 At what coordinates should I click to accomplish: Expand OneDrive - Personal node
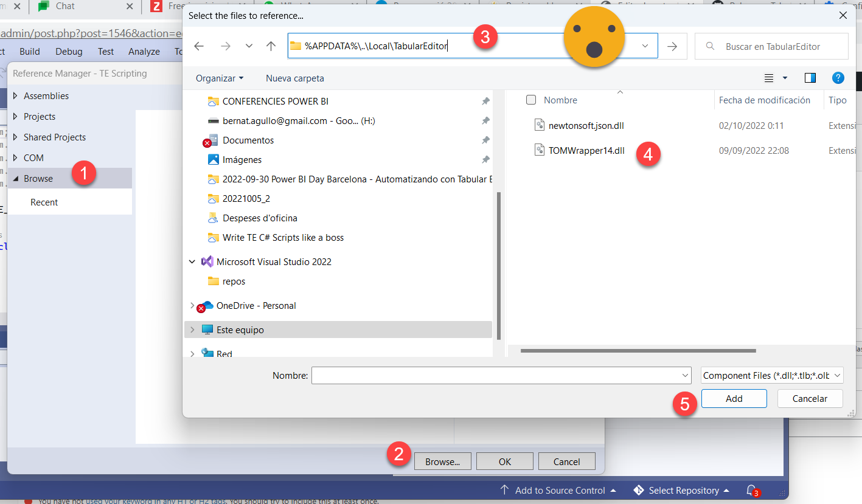[192, 306]
